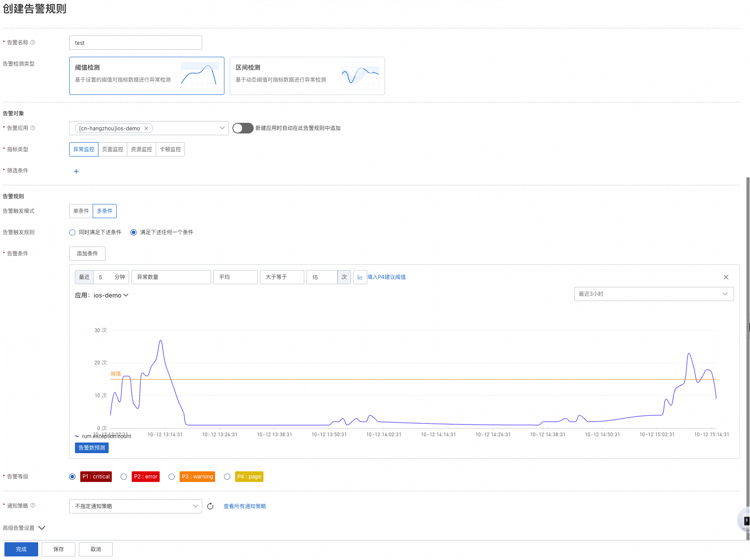The height and width of the screenshot is (560, 750).
Task: Click the 20 次 y-axis label
Action: click(101, 363)
